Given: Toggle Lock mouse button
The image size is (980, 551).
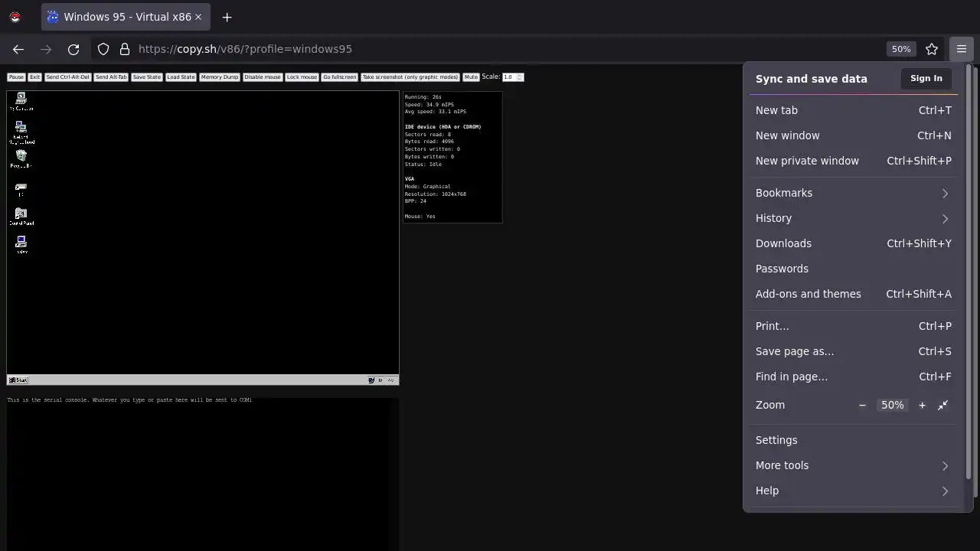Looking at the screenshot, I should 302,77.
